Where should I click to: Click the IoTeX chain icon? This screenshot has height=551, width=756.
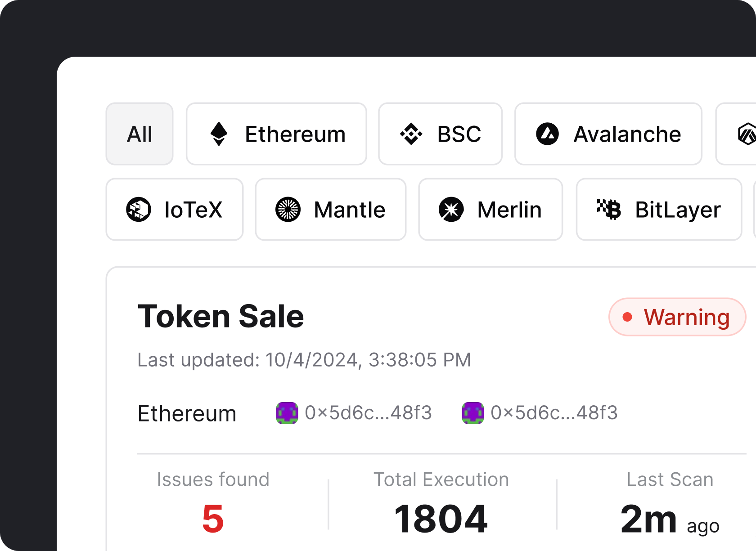click(x=138, y=209)
